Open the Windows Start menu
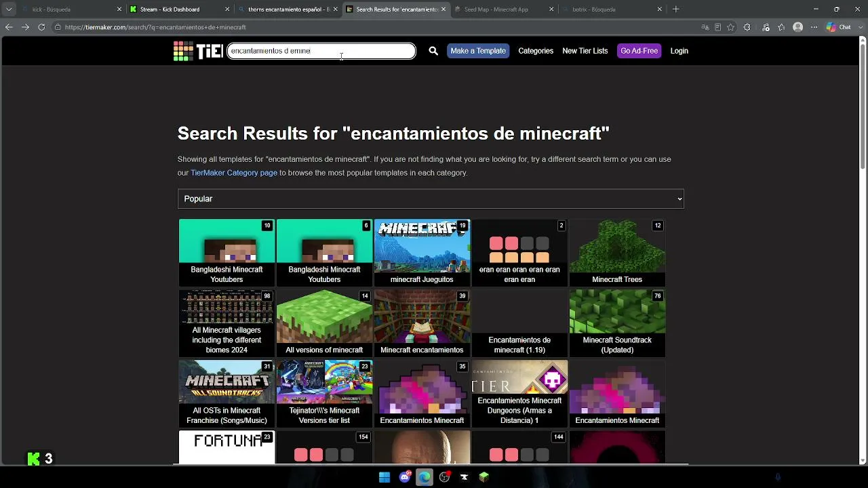 (x=384, y=477)
